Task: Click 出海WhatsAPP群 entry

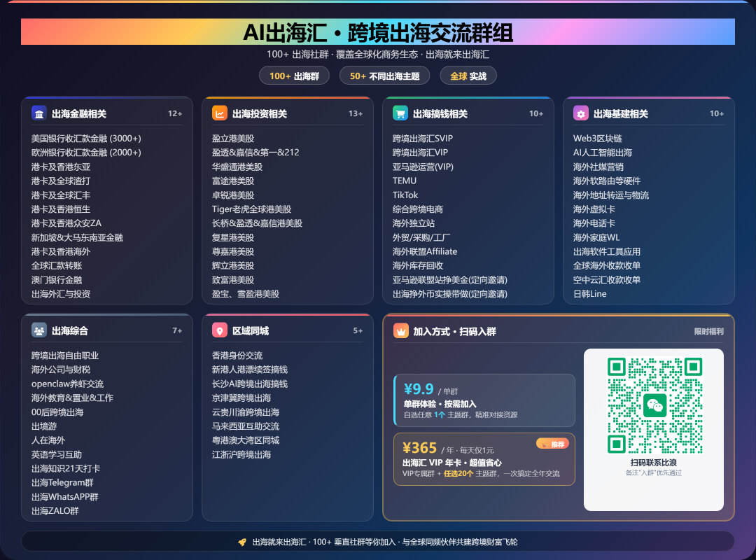Action: [64, 497]
